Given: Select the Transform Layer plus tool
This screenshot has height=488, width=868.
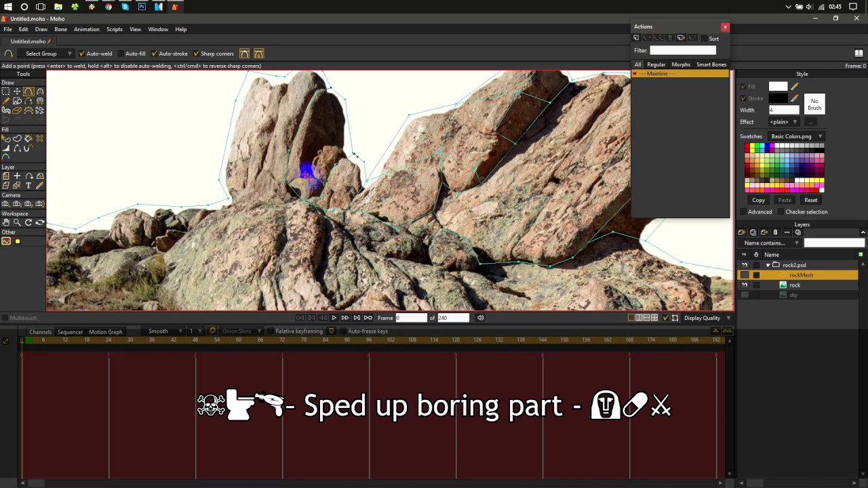Looking at the screenshot, I should pos(17,176).
